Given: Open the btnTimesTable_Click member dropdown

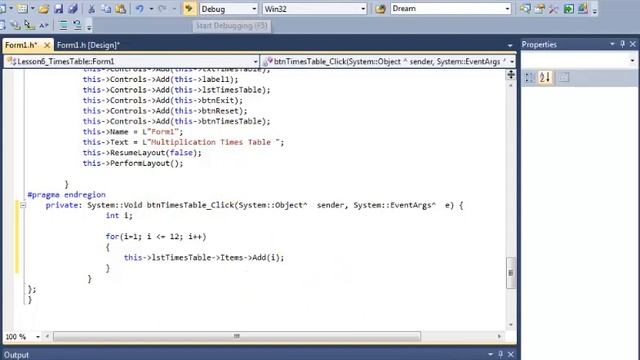Looking at the screenshot, I should click(x=512, y=62).
